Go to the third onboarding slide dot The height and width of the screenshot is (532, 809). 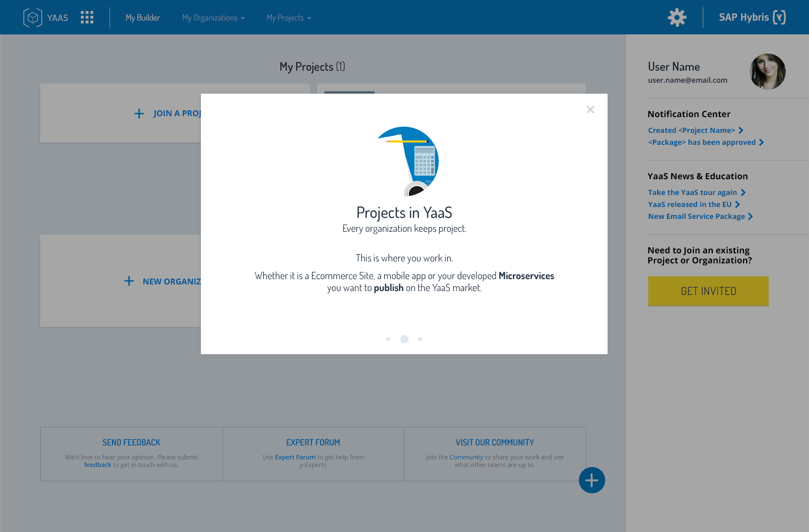pyautogui.click(x=420, y=339)
